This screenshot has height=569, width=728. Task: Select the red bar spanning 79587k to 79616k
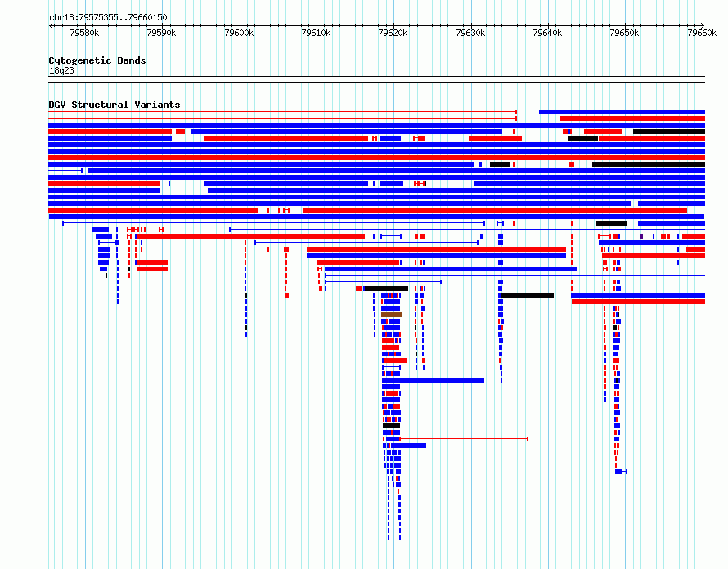pyautogui.click(x=251, y=236)
